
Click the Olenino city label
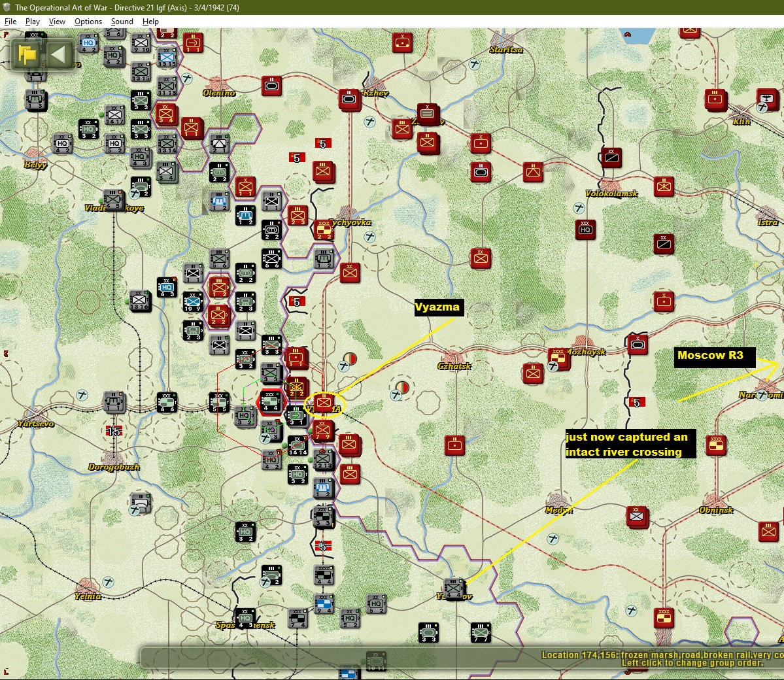(x=219, y=93)
